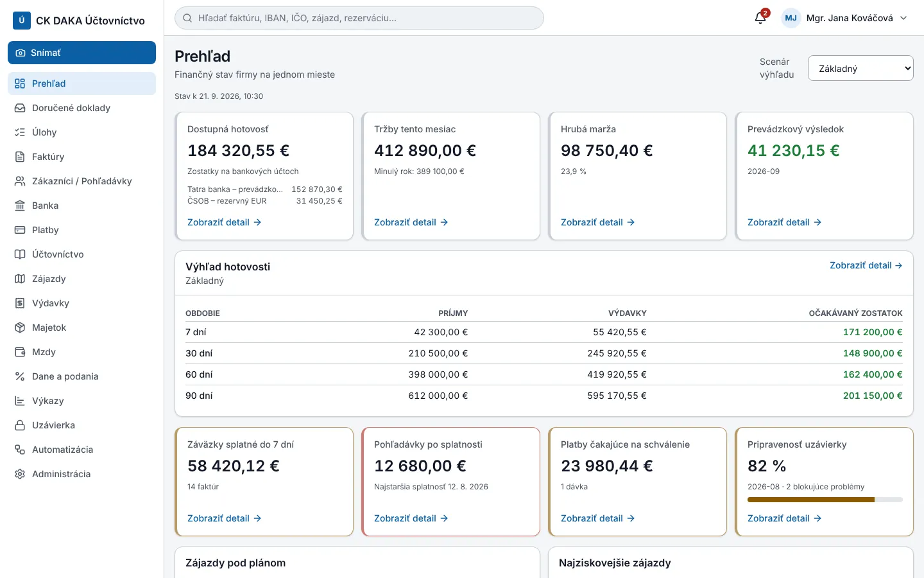This screenshot has height=578, width=924.
Task: Click the Výkazy chart icon
Action: coord(20,401)
